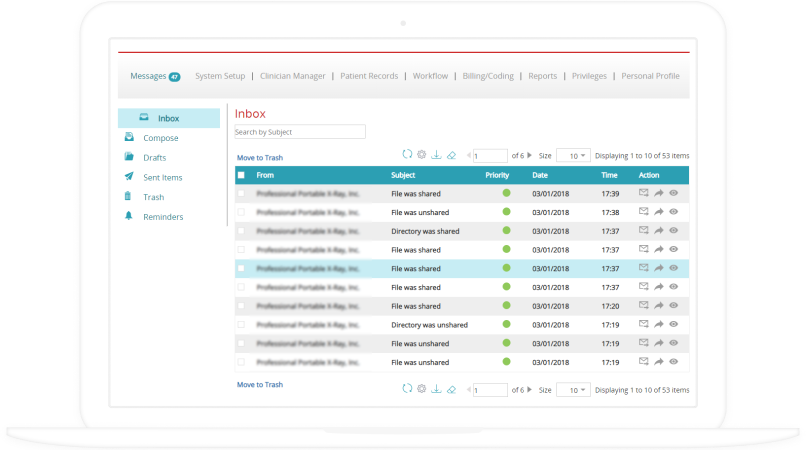Open the Billing/Coding tab
Viewport: 806px width, 450px height.
click(488, 76)
